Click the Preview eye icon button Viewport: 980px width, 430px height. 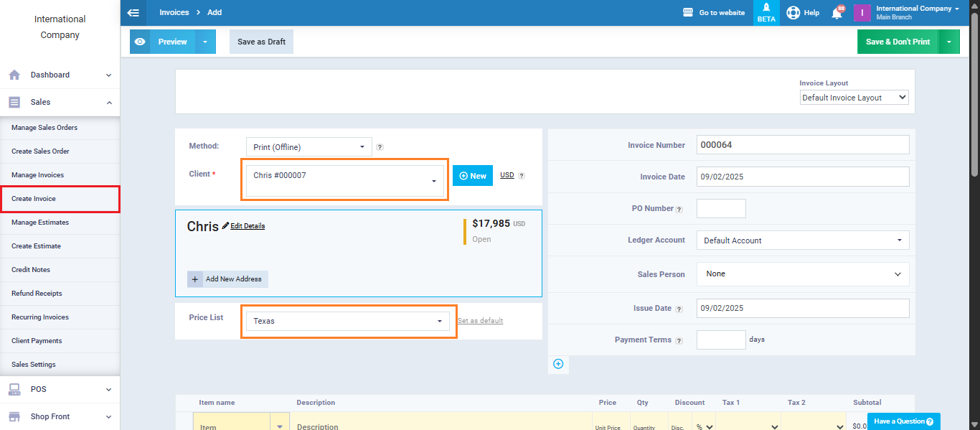140,42
